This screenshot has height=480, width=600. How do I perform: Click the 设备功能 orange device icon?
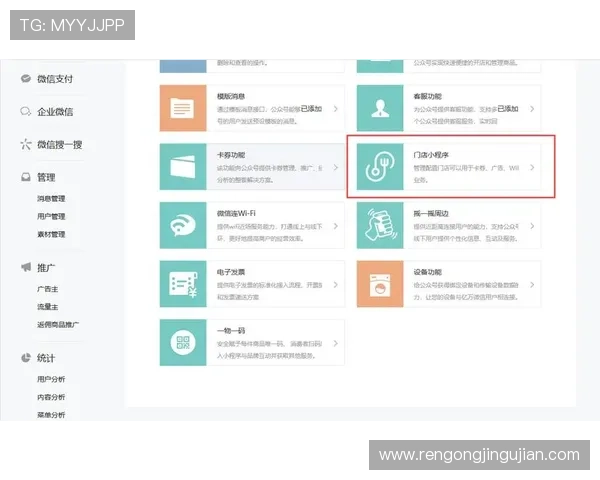380,284
